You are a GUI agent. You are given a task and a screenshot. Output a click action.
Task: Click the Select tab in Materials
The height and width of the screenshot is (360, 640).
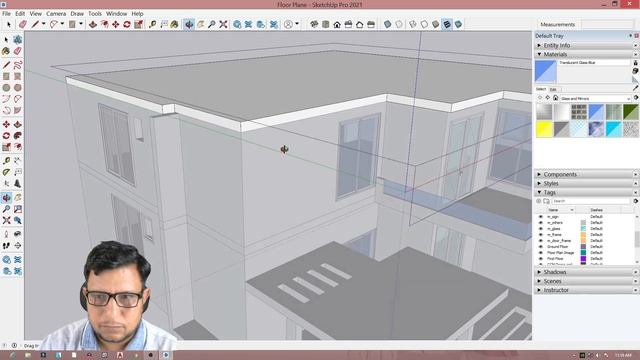541,89
